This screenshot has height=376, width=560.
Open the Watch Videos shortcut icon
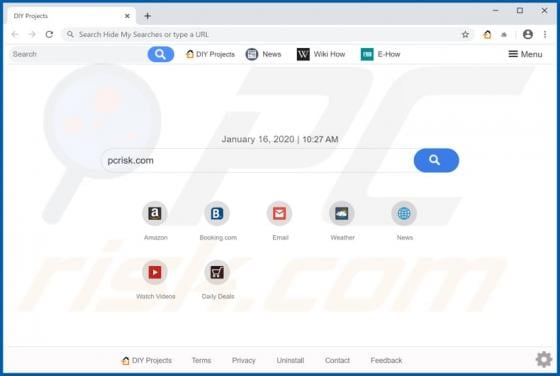point(155,272)
